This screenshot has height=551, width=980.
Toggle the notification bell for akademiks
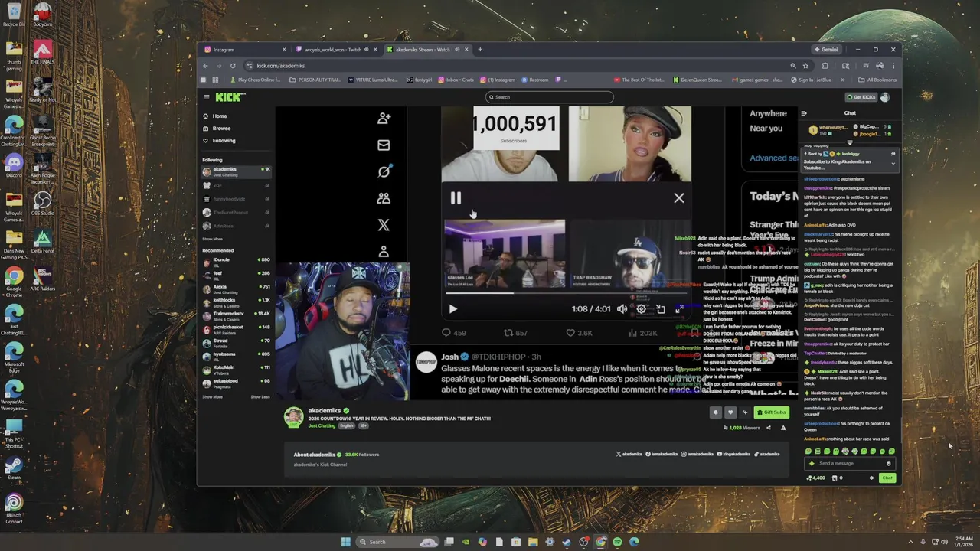click(716, 412)
